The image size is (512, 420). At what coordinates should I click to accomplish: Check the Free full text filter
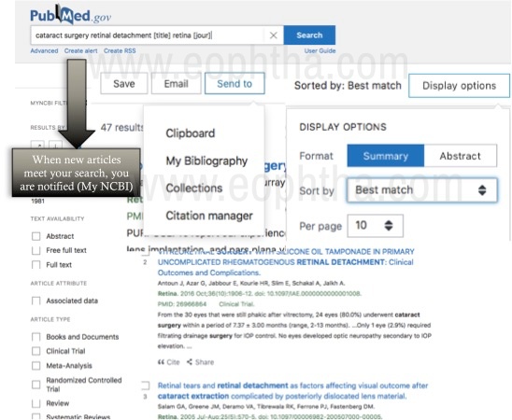point(36,250)
